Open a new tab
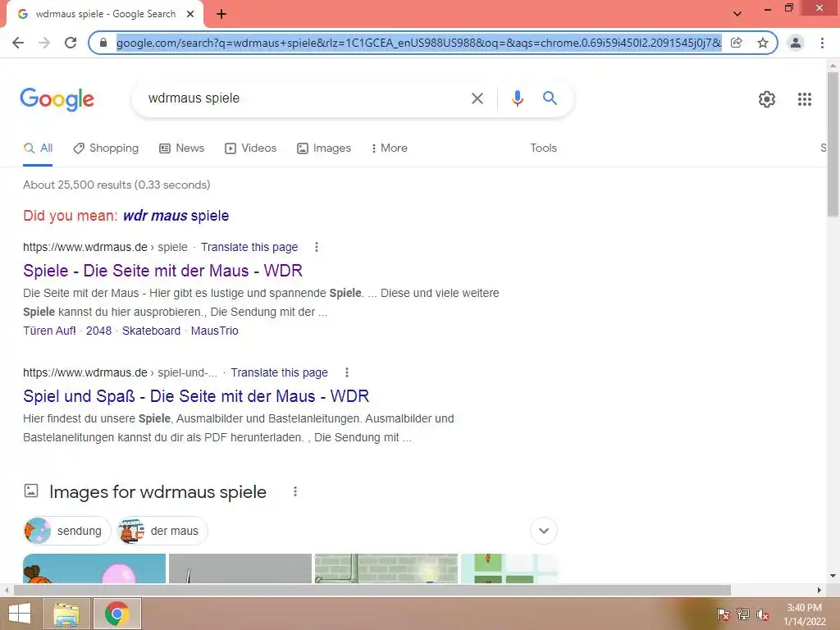The height and width of the screenshot is (630, 840). point(221,14)
